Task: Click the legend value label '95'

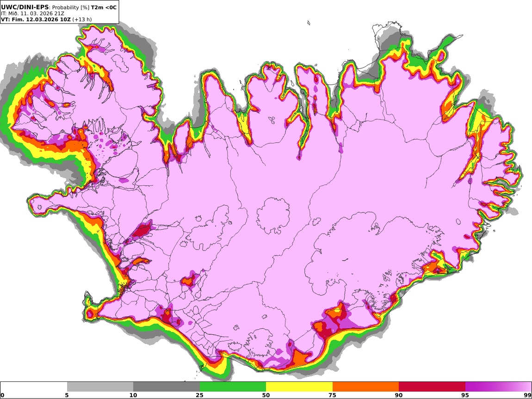Action: [x=465, y=395]
